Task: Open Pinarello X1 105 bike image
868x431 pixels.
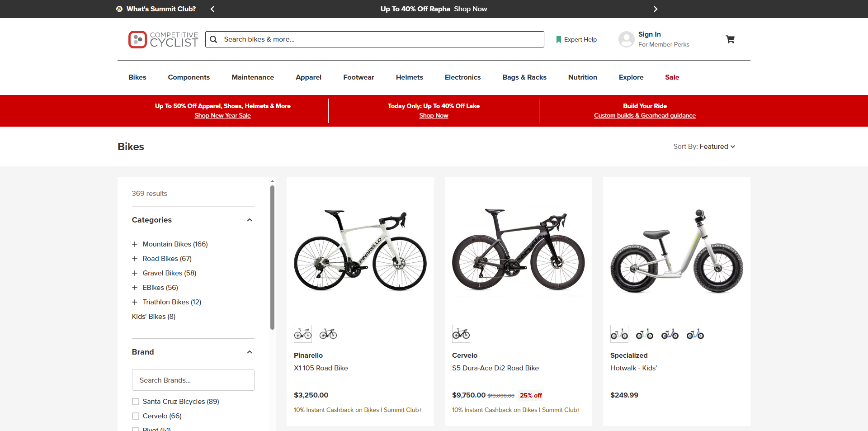Action: [360, 250]
